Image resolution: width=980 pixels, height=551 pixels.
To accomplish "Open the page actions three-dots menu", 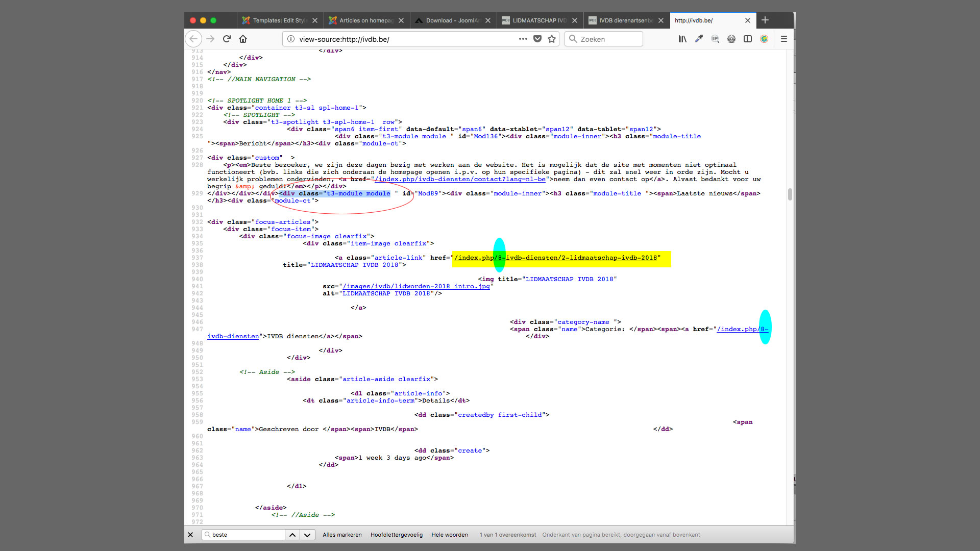I will [523, 39].
